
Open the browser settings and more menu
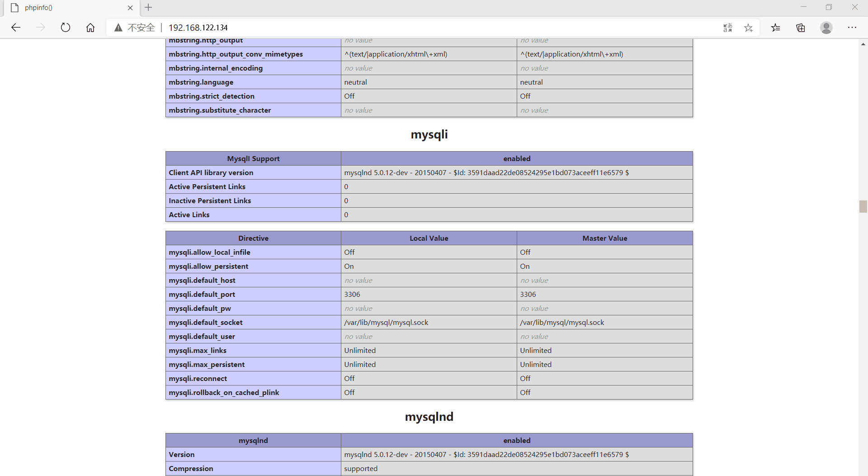click(x=852, y=28)
